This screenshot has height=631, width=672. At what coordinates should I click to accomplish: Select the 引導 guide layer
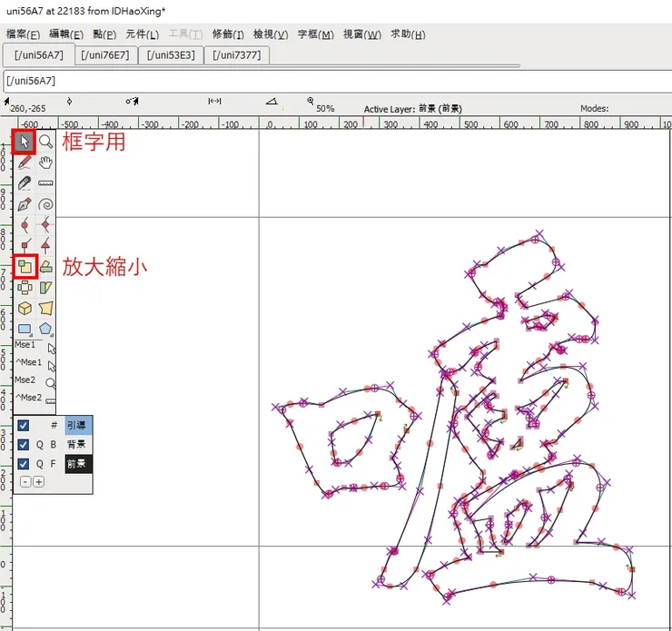[78, 426]
